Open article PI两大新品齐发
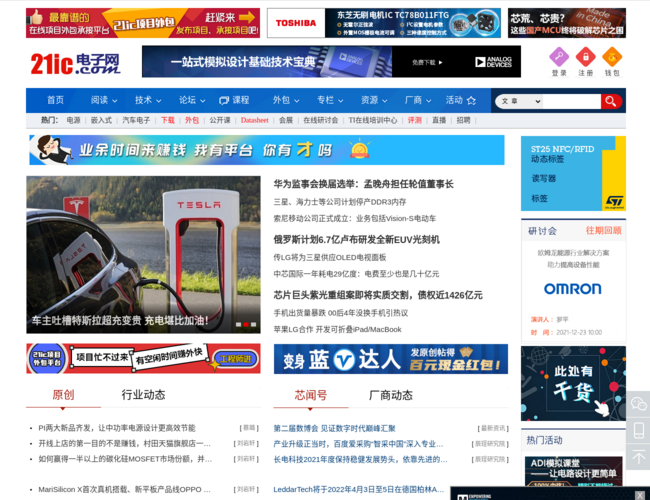This screenshot has height=500, width=650. pyautogui.click(x=117, y=428)
